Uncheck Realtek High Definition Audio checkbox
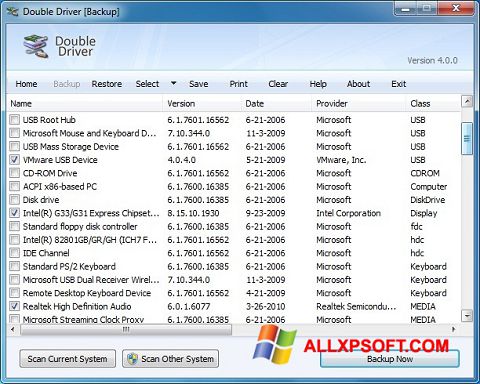Screen dimensions: 480x384 [14, 306]
